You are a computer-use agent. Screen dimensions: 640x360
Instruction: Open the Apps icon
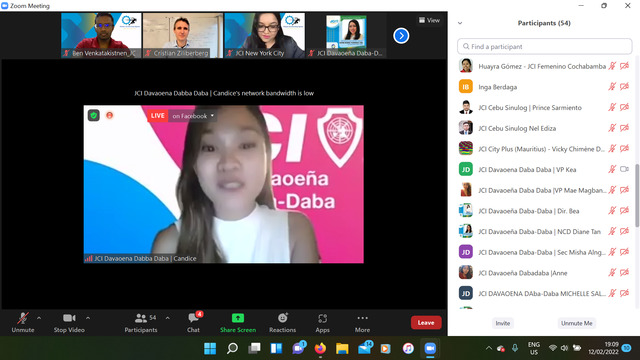tap(322, 322)
